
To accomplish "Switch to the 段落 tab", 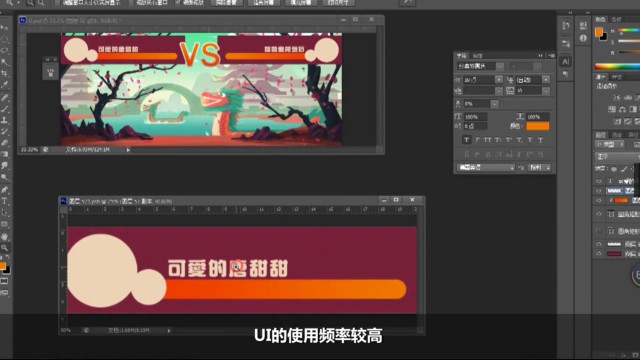I will (x=478, y=56).
